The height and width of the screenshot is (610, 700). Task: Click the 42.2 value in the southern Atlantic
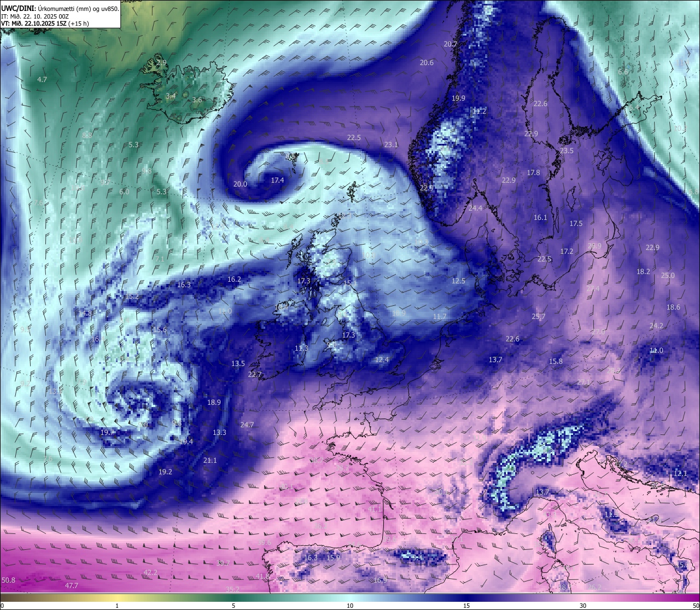click(x=150, y=573)
